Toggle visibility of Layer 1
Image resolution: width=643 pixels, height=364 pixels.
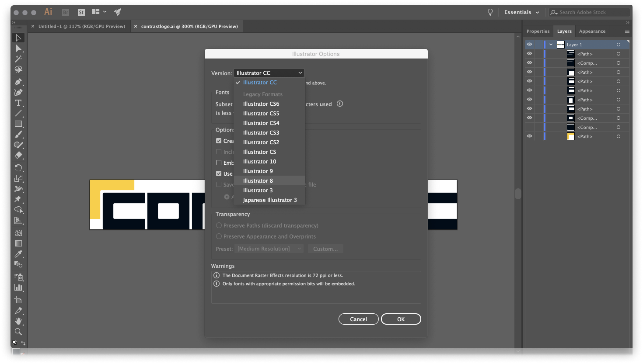pyautogui.click(x=529, y=45)
